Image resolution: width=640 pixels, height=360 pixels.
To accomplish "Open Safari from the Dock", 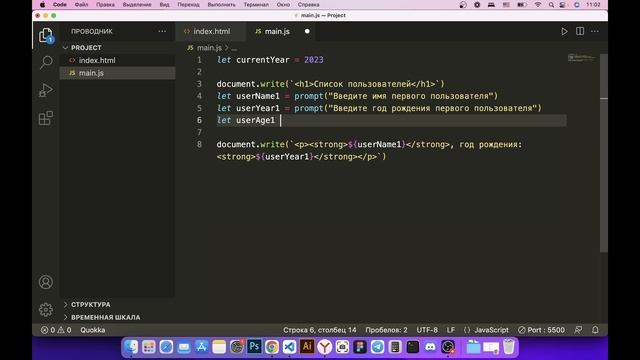I will coord(166,347).
